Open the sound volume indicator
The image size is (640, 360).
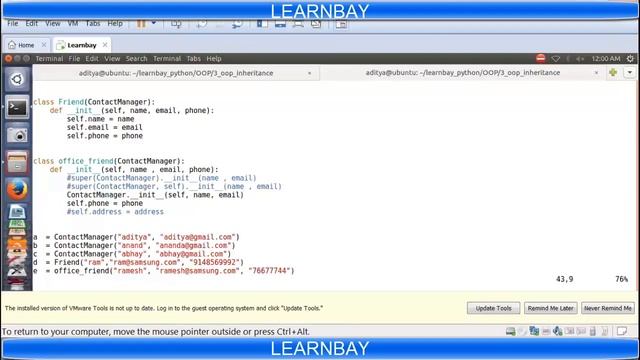click(580, 59)
